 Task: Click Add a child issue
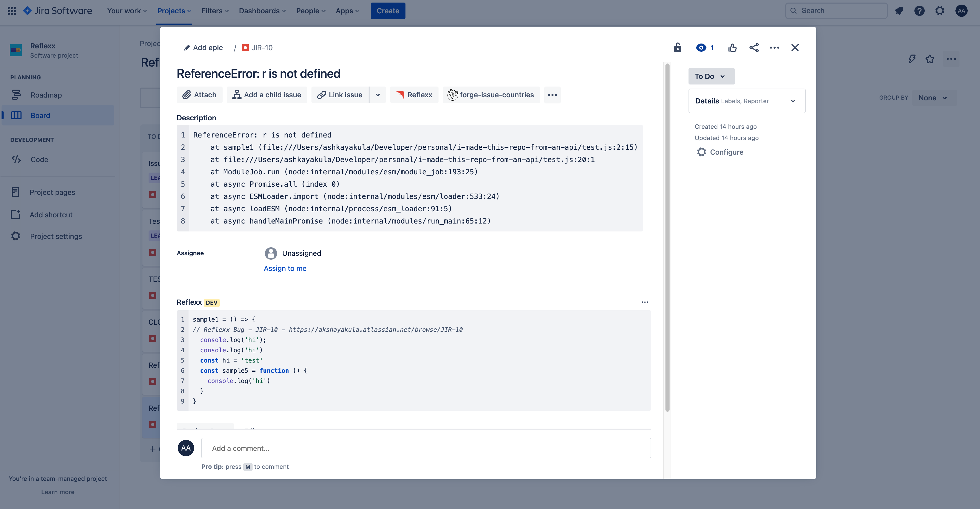[x=267, y=95]
